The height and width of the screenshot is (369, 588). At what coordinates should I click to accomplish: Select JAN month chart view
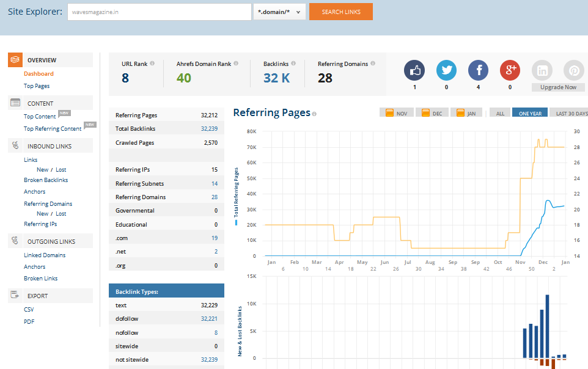point(466,113)
